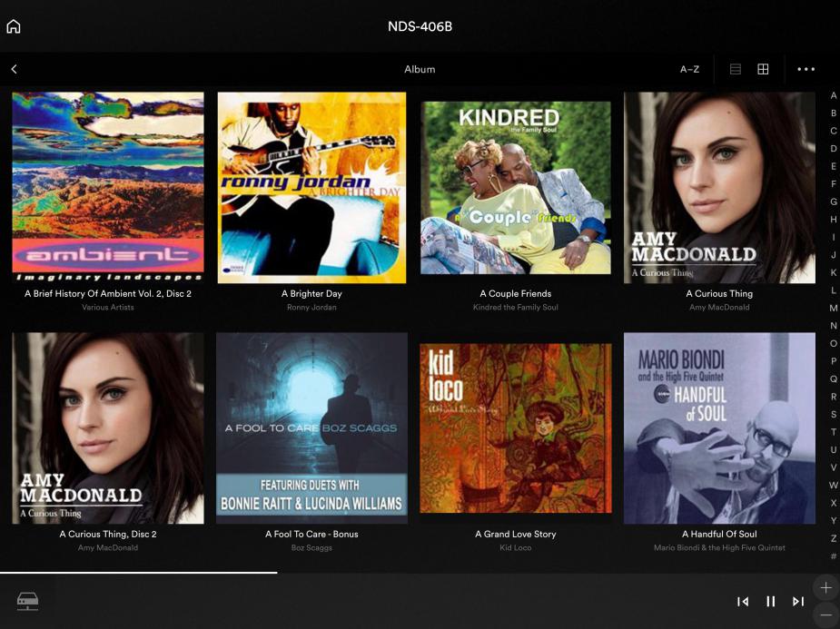Pause the current playback
Viewport: 840px width, 629px height.
pyautogui.click(x=770, y=601)
